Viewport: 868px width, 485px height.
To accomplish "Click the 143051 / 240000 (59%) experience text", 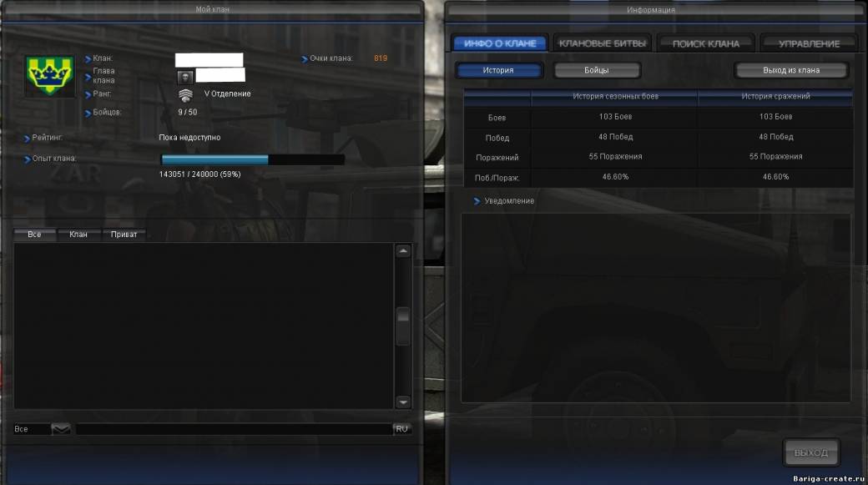I will click(x=199, y=174).
